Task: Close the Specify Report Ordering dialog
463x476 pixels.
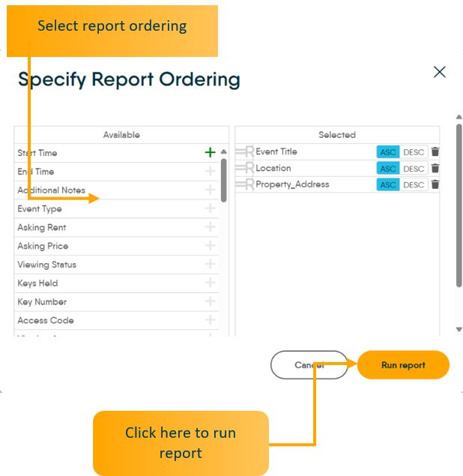Action: click(x=440, y=72)
